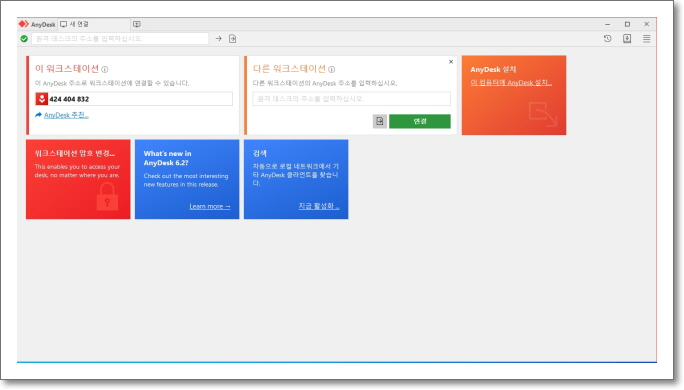
Task: Click the file transfer icon in the address bar
Action: (x=233, y=39)
